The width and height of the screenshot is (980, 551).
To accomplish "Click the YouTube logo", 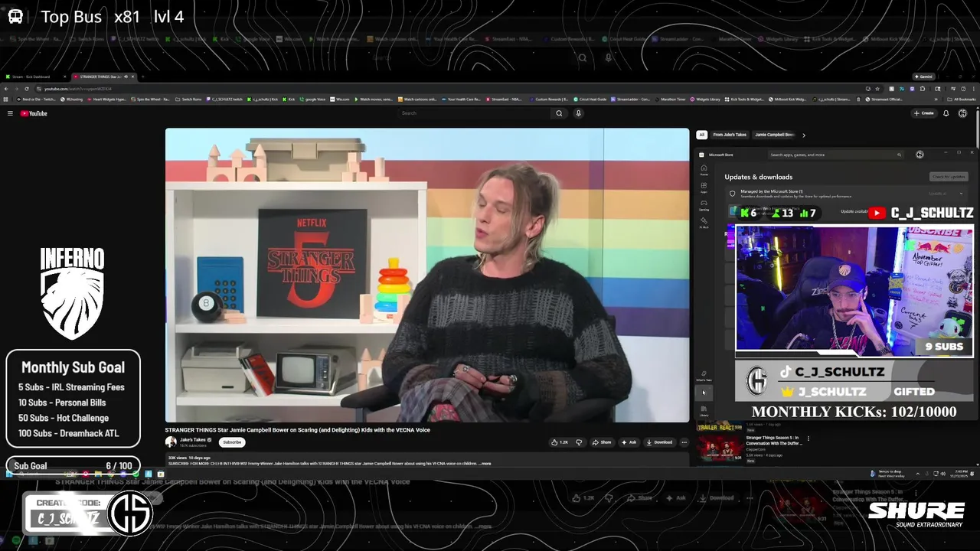I will pyautogui.click(x=34, y=113).
